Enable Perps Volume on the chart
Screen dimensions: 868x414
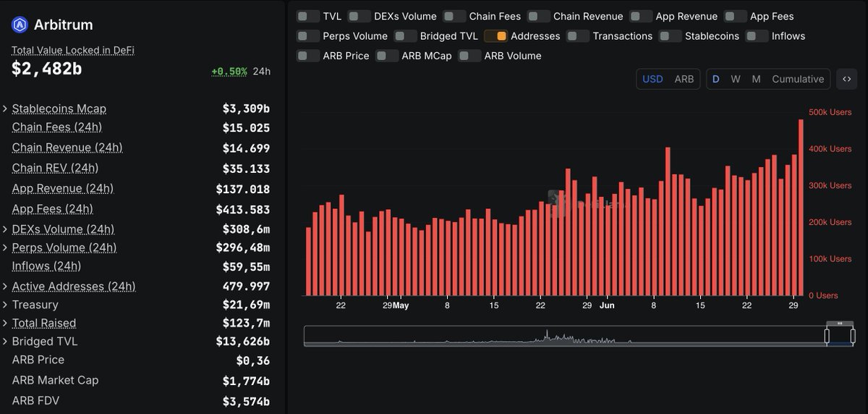[x=308, y=35]
